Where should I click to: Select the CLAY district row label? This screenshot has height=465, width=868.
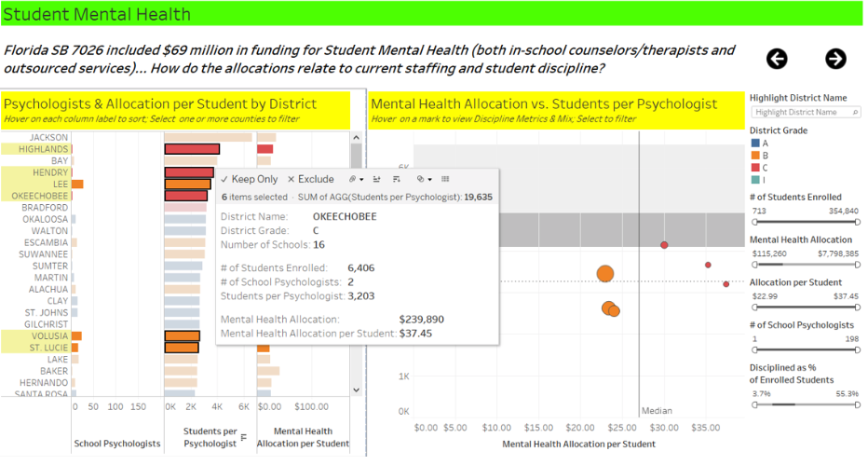coord(58,301)
